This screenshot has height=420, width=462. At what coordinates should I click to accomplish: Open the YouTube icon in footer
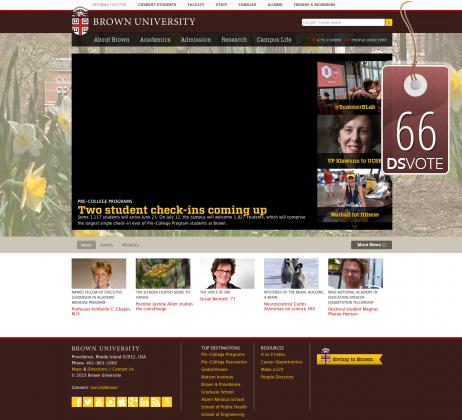pyautogui.click(x=99, y=402)
